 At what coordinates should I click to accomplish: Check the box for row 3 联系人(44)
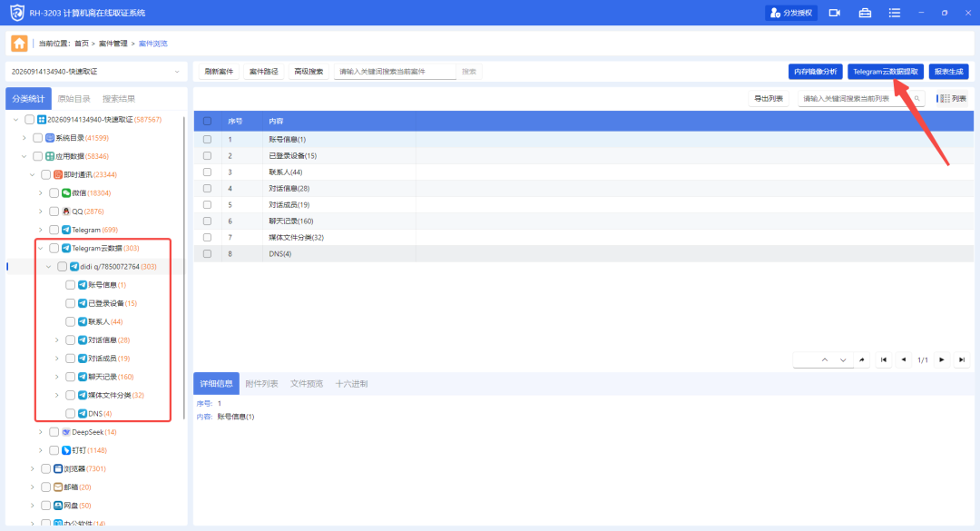208,172
